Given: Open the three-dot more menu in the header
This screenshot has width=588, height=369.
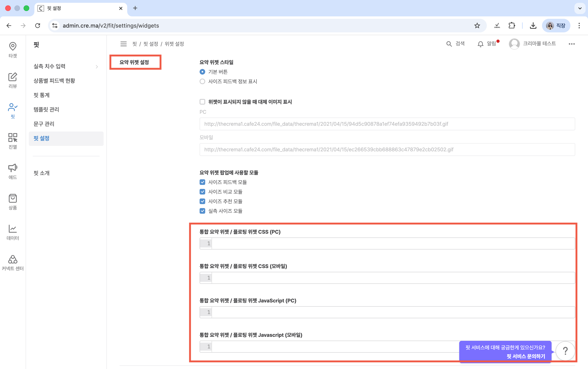Looking at the screenshot, I should pos(572,44).
